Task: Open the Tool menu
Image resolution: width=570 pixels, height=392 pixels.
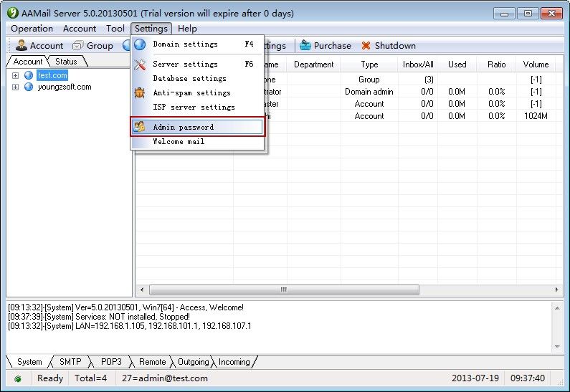Action: tap(115, 29)
